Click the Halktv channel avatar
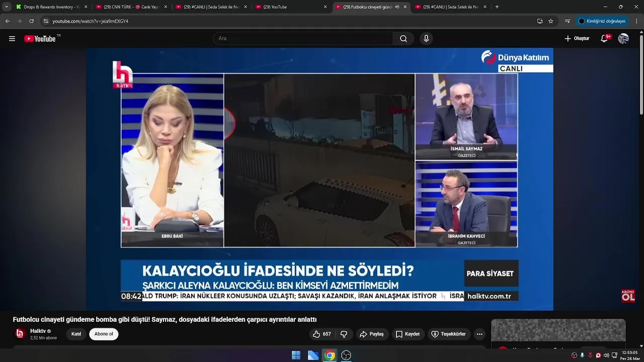Viewport: 644px width, 362px height. [20, 334]
